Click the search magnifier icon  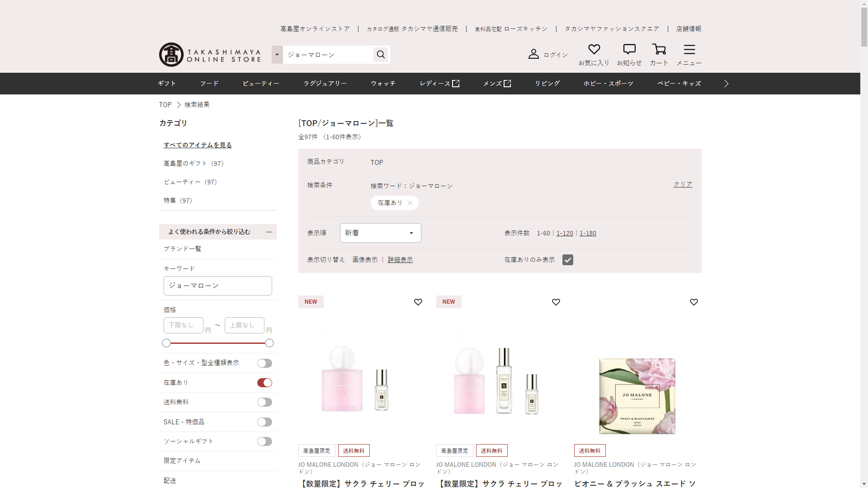click(381, 55)
